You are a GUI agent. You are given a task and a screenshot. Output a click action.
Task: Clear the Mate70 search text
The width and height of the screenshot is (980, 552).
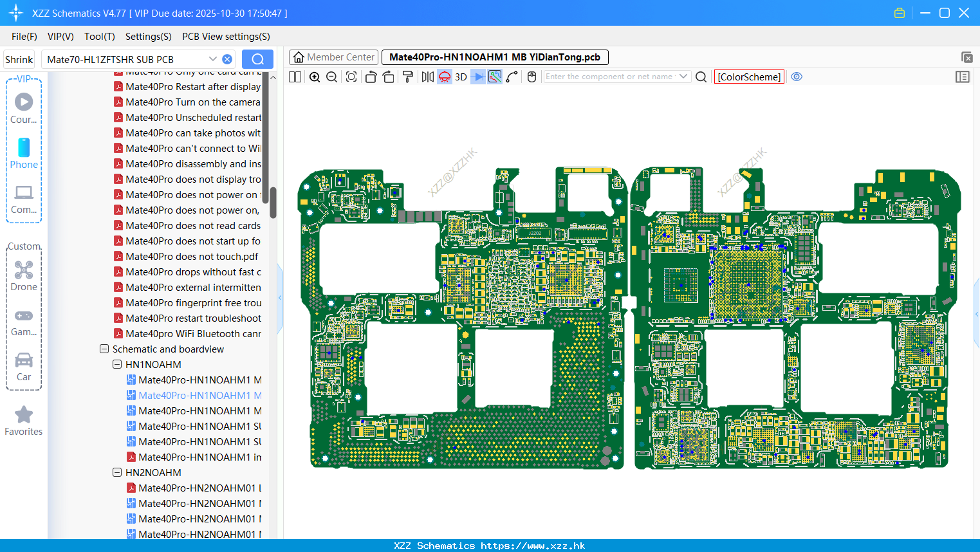click(227, 59)
